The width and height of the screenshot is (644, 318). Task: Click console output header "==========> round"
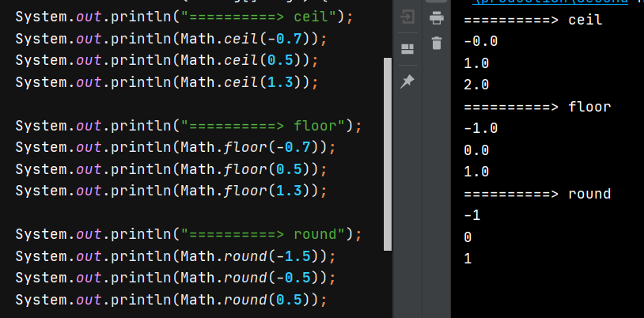coord(538,194)
